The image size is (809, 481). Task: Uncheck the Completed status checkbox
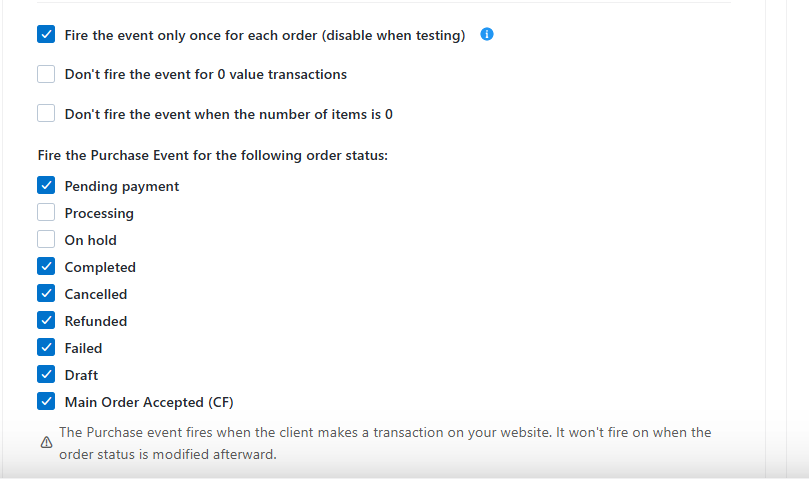46,267
